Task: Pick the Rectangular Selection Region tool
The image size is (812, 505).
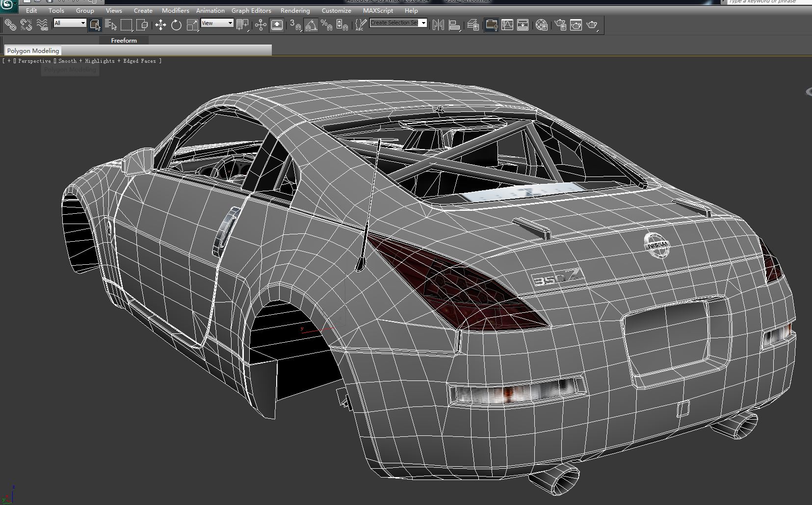Action: (127, 25)
